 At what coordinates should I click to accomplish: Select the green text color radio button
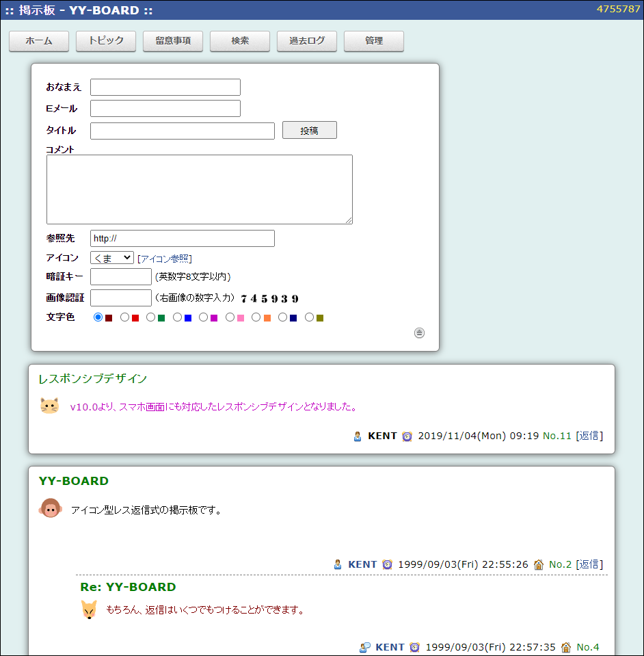point(150,317)
